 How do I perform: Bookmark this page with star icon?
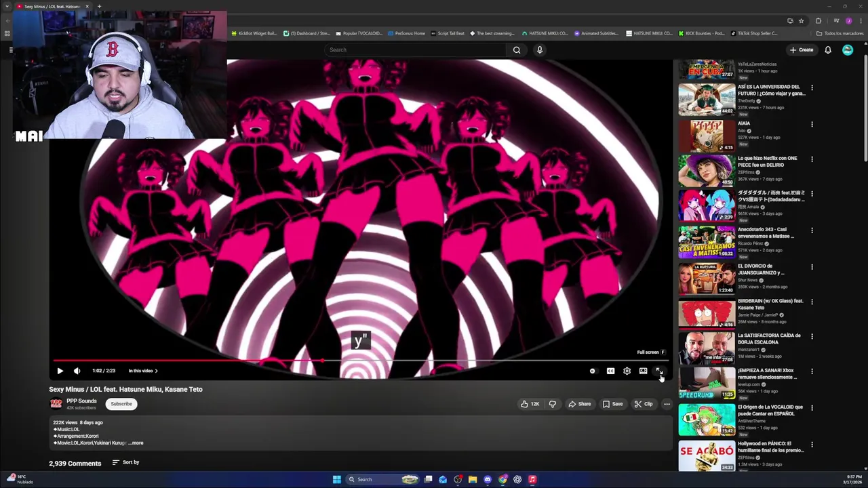point(801,20)
